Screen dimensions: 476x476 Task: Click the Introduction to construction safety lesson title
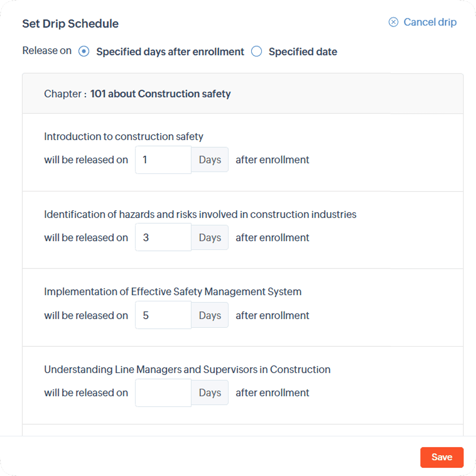(x=124, y=137)
